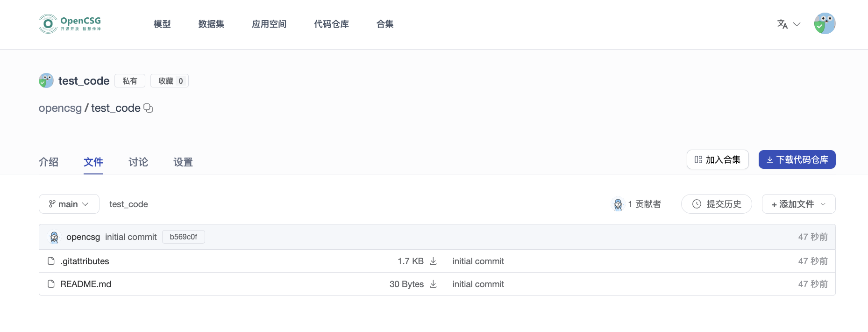Expand the language selector chevron

797,24
